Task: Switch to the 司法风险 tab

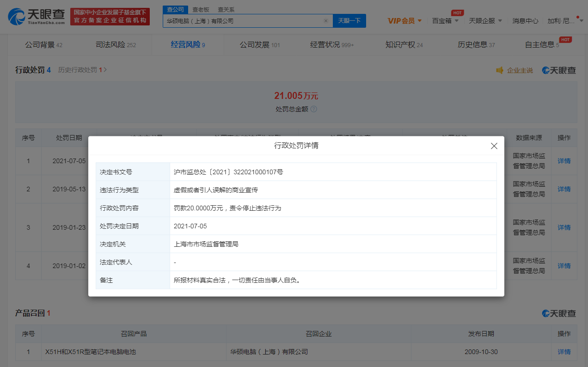Action: pyautogui.click(x=116, y=45)
